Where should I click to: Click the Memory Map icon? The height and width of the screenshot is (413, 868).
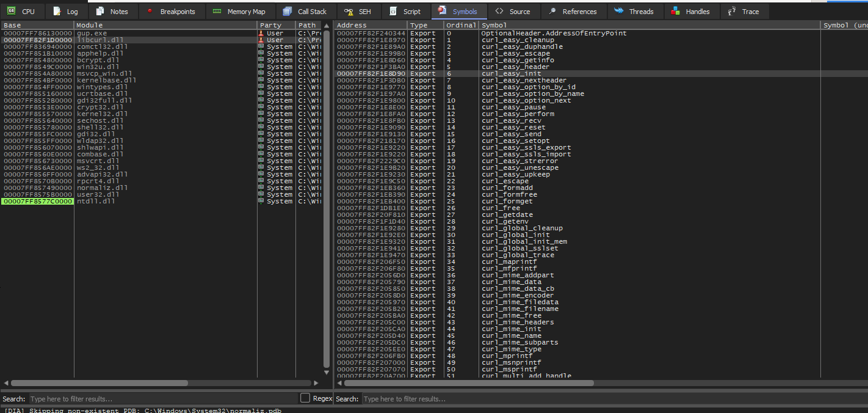(217, 11)
